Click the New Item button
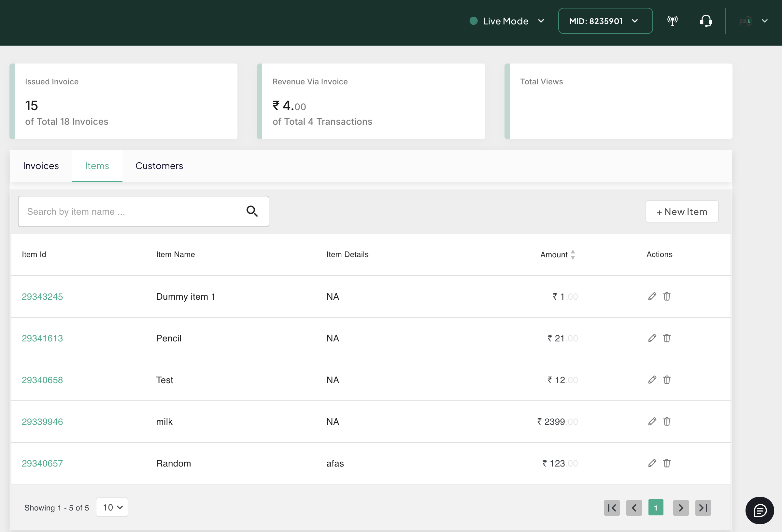 click(682, 212)
